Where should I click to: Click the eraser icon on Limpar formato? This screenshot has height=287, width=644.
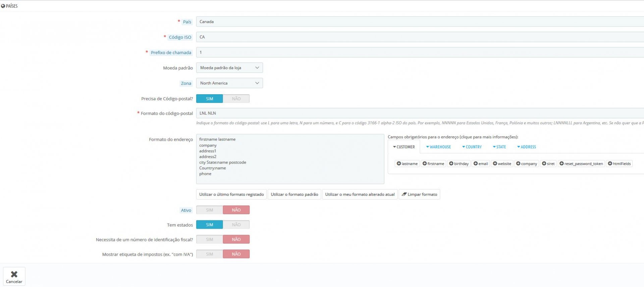tap(404, 194)
